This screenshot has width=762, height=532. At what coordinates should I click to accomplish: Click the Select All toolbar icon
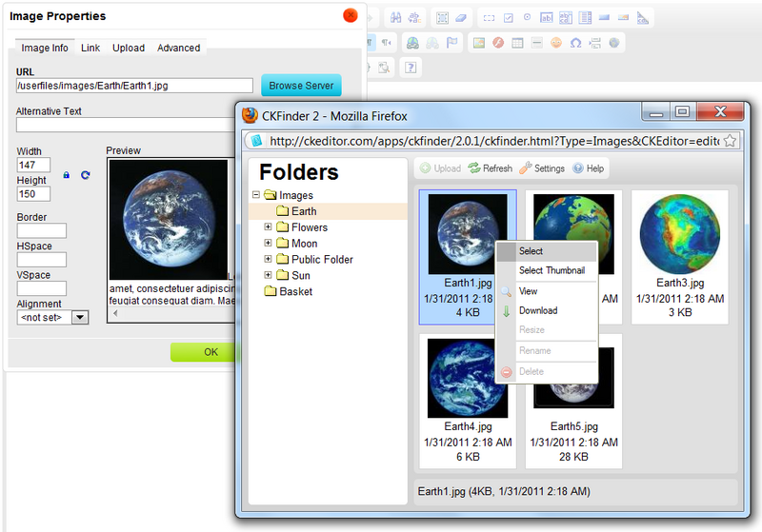442,18
